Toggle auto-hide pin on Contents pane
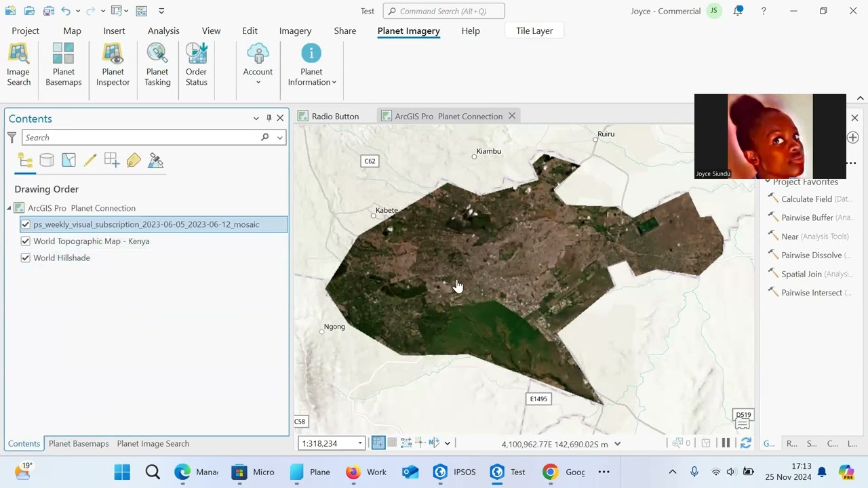 tap(269, 118)
